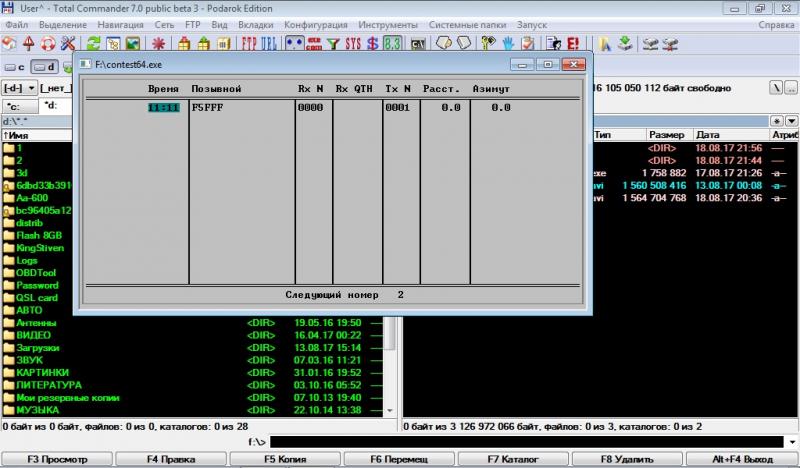Select the *c: folder tab
The height and width of the screenshot is (468, 800).
coord(18,105)
